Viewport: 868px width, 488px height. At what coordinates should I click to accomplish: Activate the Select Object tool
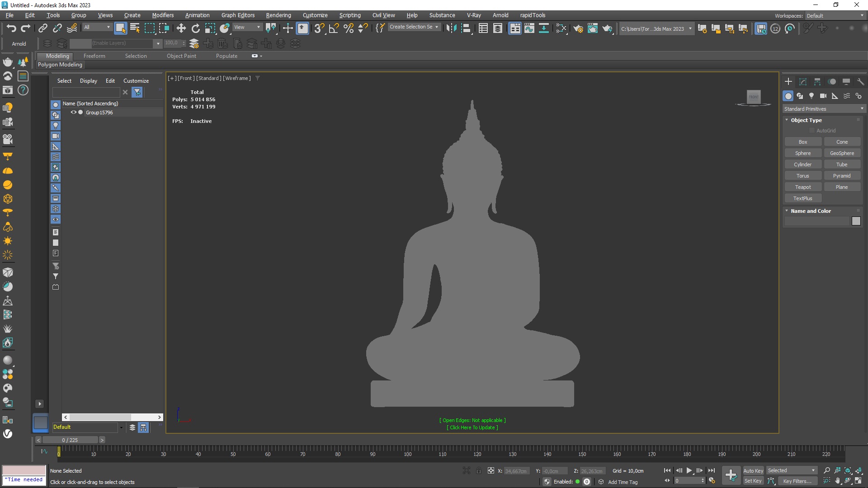click(121, 28)
